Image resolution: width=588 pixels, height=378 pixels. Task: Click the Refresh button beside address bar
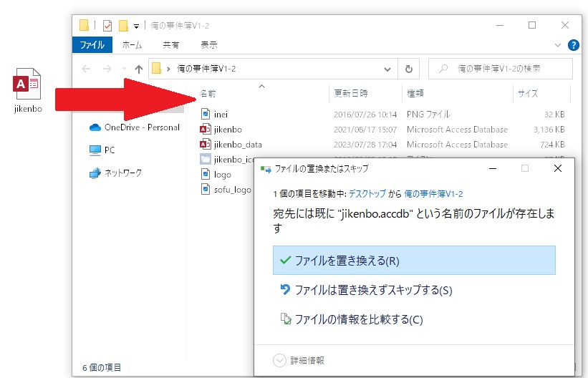408,69
